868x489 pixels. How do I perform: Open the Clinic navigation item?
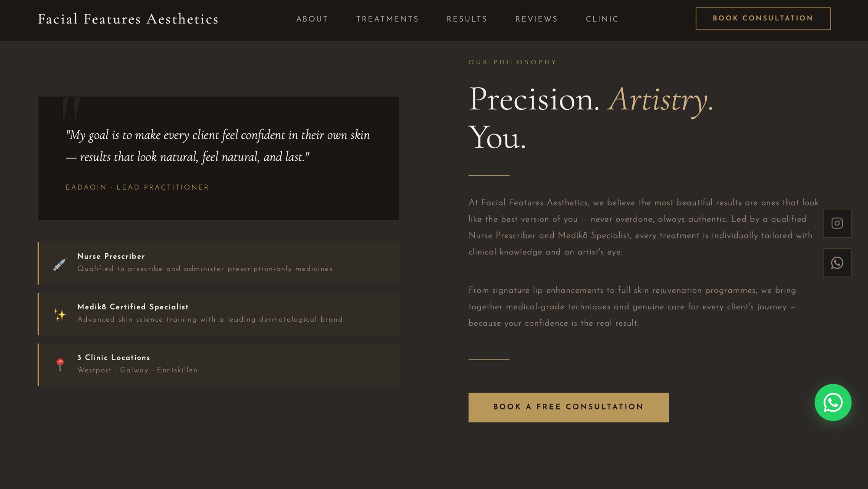[602, 19]
